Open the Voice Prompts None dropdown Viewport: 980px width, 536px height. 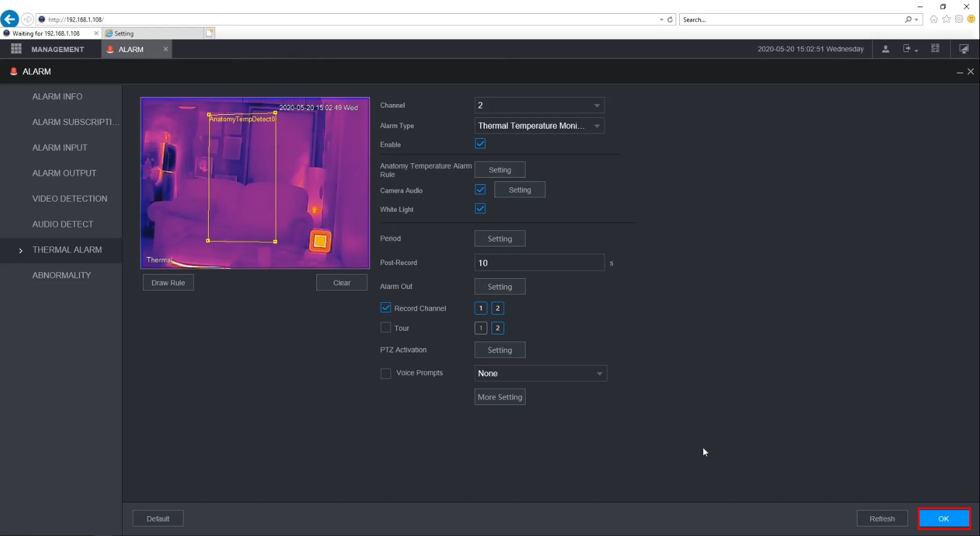(x=540, y=373)
